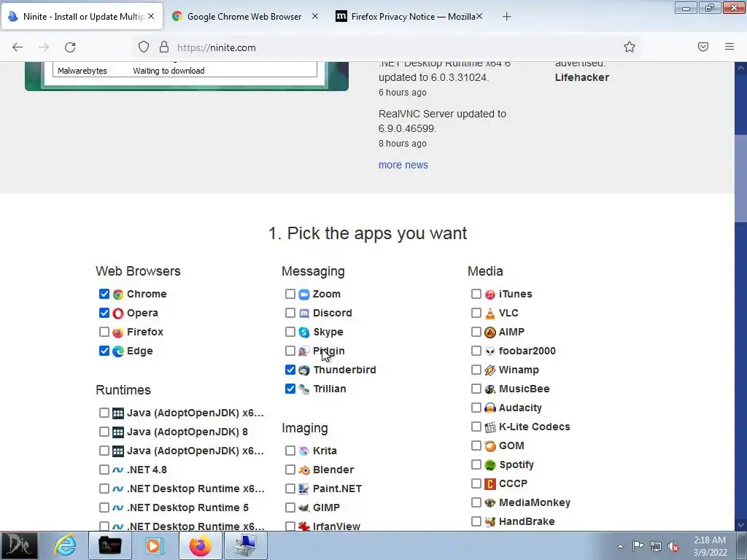747x560 pixels.
Task: Click the Skype app icon
Action: point(304,332)
